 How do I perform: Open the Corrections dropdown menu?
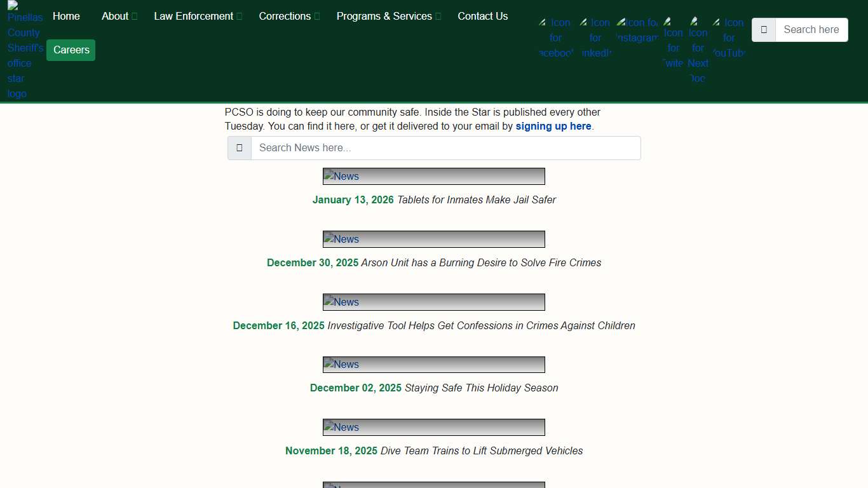[289, 17]
